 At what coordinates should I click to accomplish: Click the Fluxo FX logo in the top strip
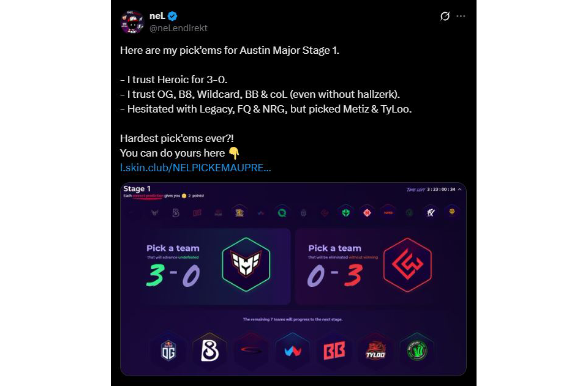pyautogui.click(x=431, y=213)
